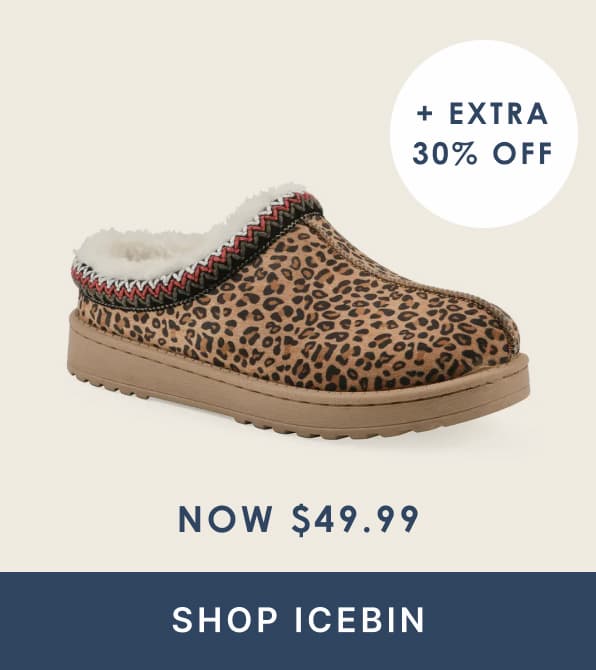This screenshot has width=596, height=670.
Task: Click the word ICEBIN in navy bar
Action: (x=360, y=620)
